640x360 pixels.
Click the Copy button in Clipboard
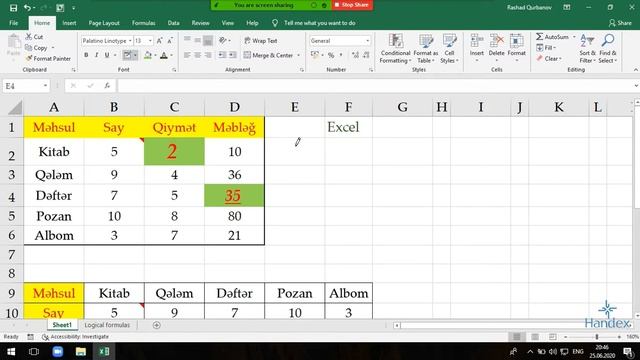click(37, 48)
